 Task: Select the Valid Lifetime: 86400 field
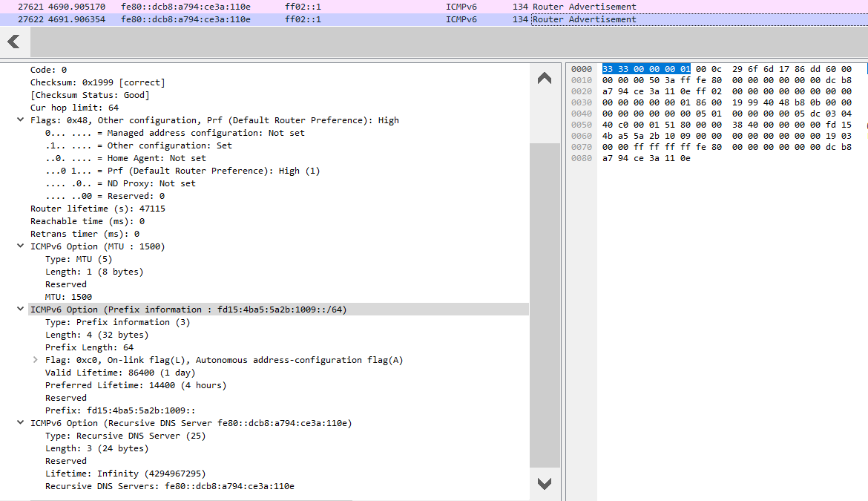[119, 373]
